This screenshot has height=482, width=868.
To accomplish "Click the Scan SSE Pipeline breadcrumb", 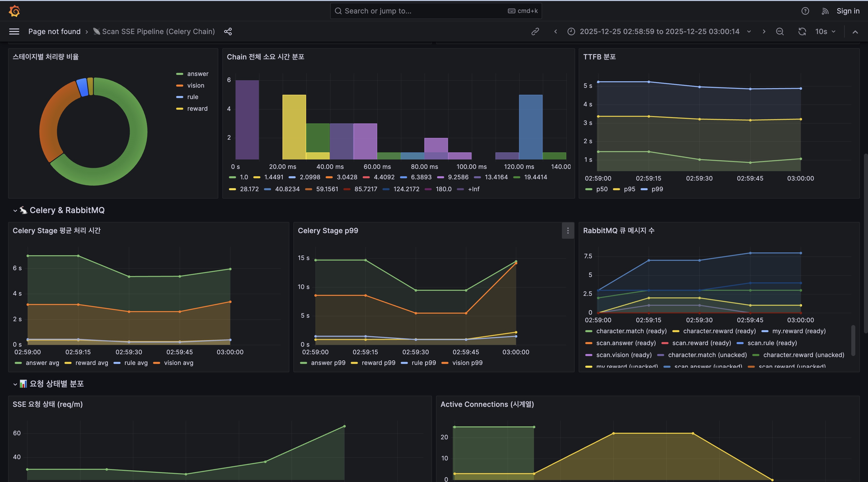I will tap(158, 32).
